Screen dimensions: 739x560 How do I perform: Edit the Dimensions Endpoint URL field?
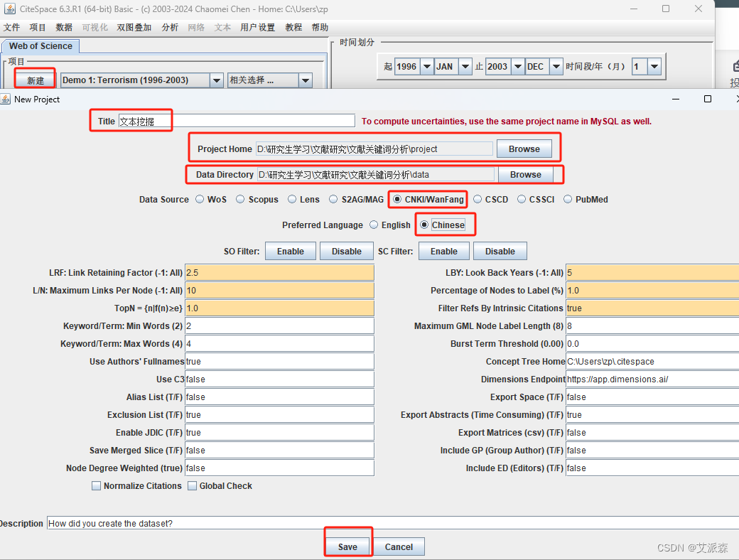click(x=652, y=379)
